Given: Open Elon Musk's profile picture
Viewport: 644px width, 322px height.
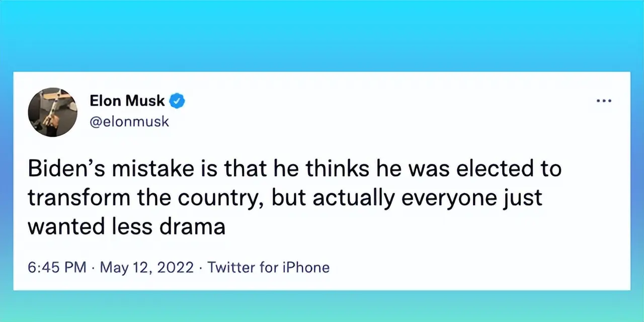Looking at the screenshot, I should 52,112.
